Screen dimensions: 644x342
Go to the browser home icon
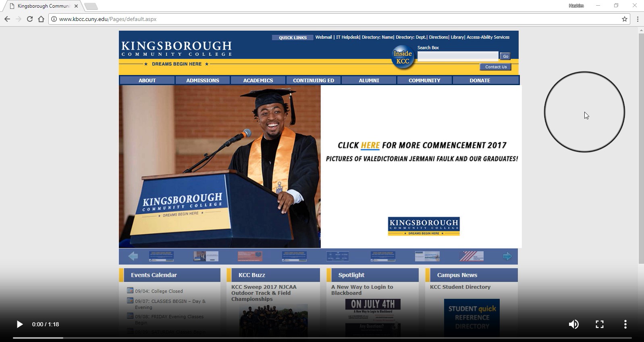click(41, 19)
